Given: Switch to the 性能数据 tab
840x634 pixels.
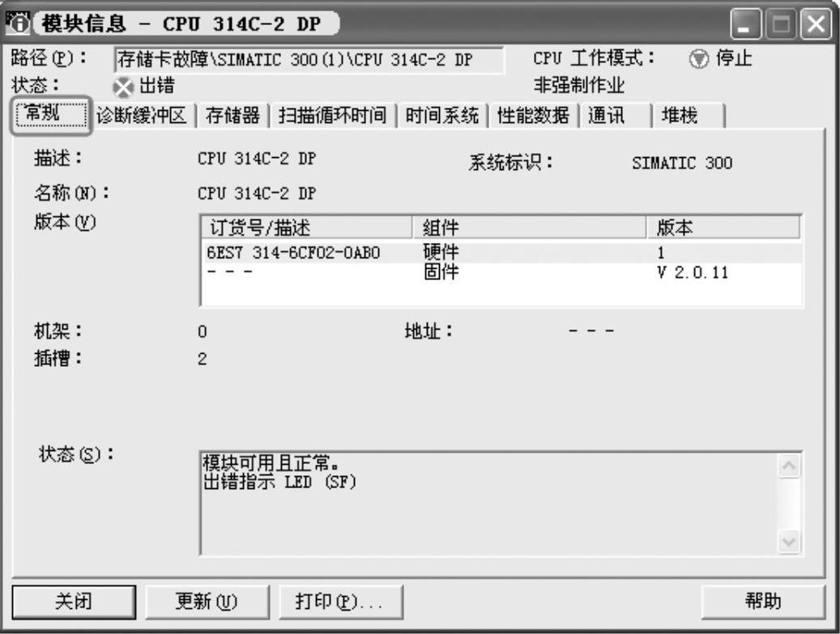Looking at the screenshot, I should pos(533,116).
